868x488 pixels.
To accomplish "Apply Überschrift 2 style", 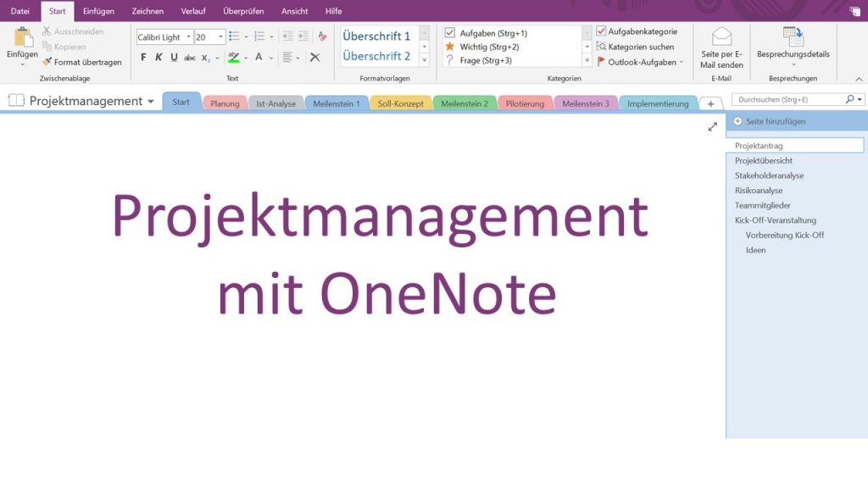I will pos(376,56).
